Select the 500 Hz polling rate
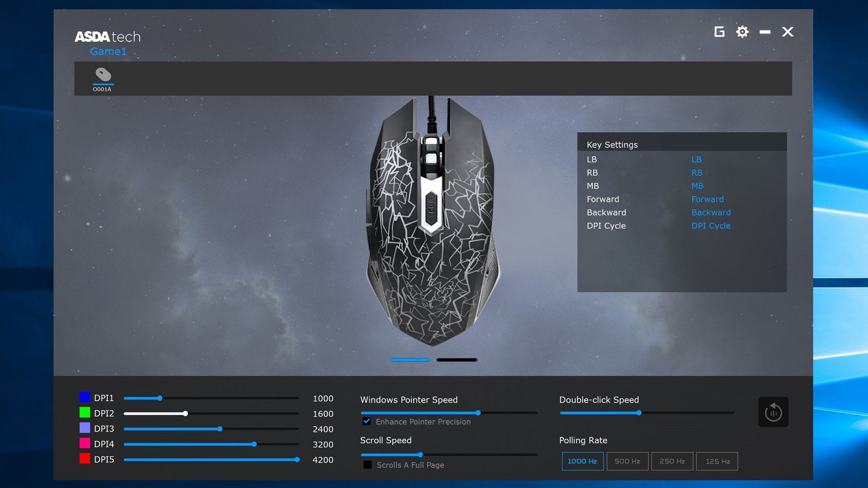The height and width of the screenshot is (488, 868). point(627,461)
